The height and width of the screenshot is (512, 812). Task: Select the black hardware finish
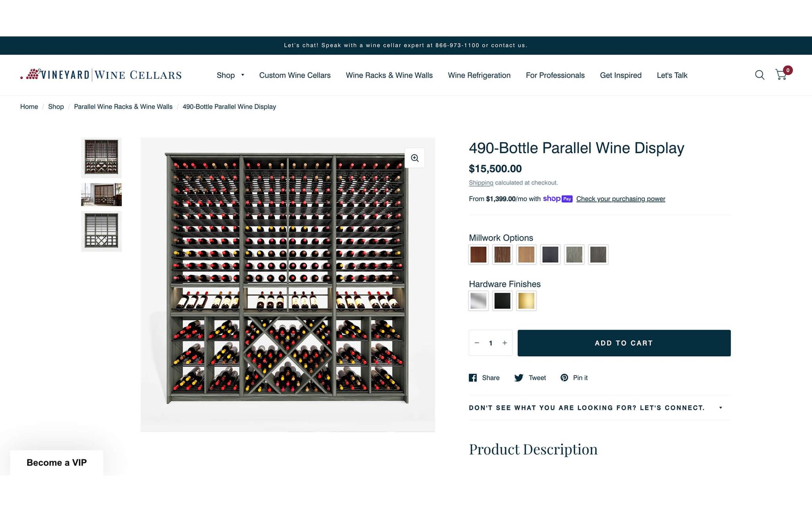[x=502, y=301]
